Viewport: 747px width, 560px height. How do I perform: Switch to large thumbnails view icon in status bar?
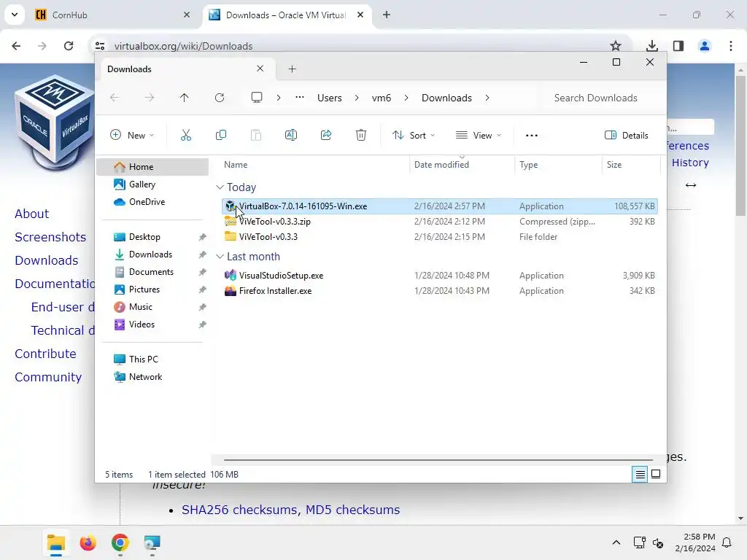656,474
